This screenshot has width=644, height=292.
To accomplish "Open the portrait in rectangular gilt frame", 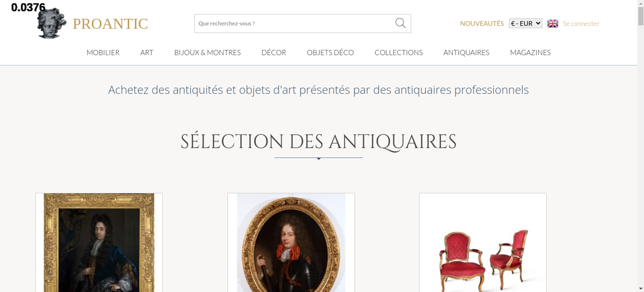I will [x=99, y=242].
